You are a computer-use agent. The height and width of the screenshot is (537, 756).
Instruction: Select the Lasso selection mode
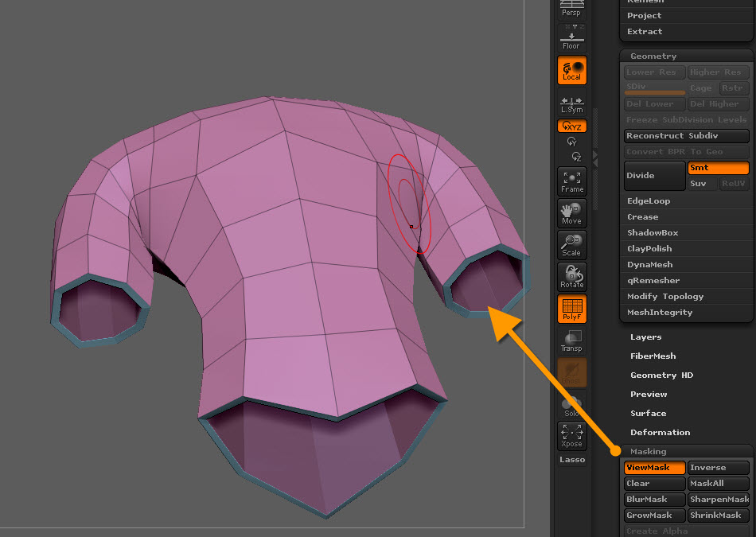pyautogui.click(x=572, y=460)
